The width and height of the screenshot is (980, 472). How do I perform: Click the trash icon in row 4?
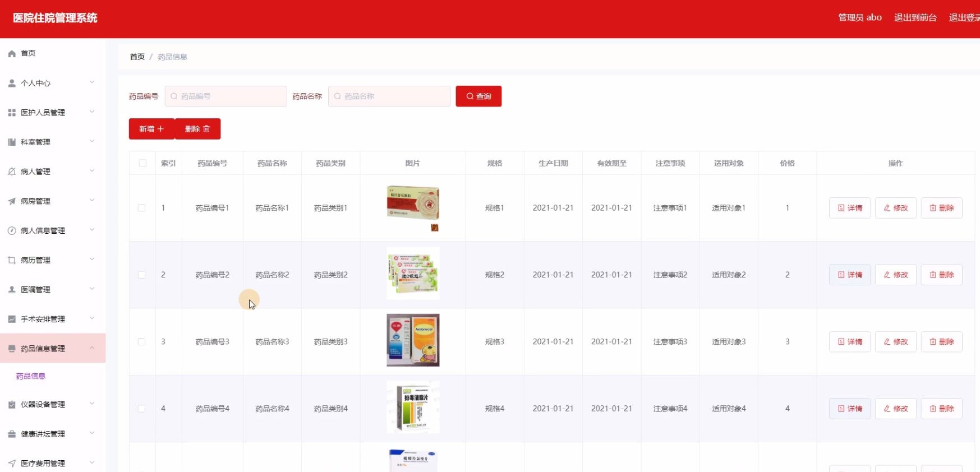(x=933, y=409)
